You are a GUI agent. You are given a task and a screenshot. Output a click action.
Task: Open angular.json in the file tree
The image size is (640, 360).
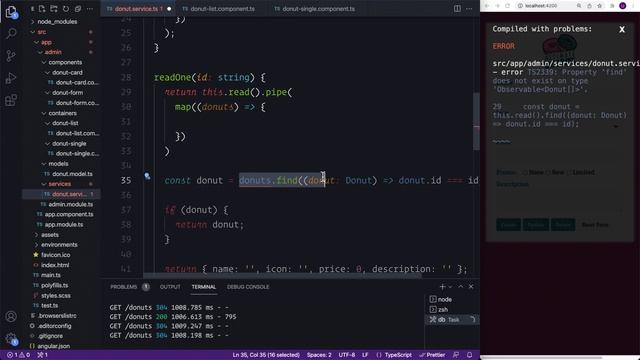point(53,346)
